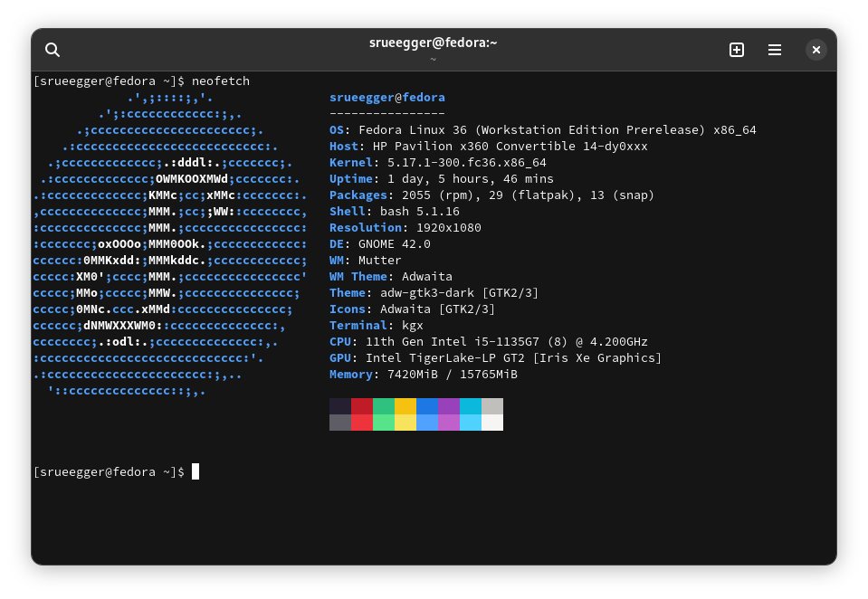Click the Fedora ASCII logo art

click(x=170, y=244)
